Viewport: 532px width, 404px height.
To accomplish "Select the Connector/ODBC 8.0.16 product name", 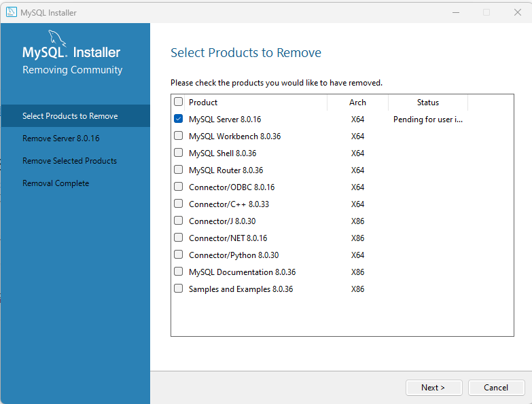I will click(x=232, y=187).
